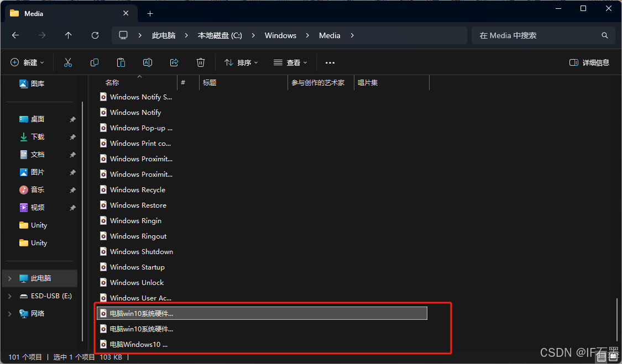This screenshot has height=364, width=622.
Task: Unpin 下载 using its pin icon
Action: click(72, 137)
